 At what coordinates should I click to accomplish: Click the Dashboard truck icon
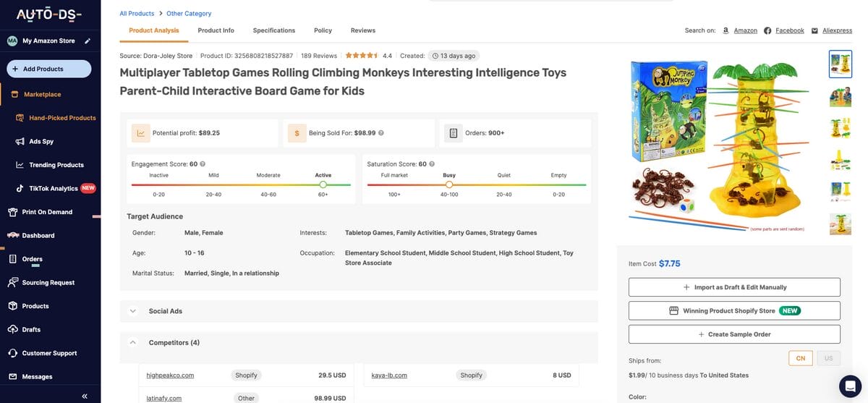(12, 235)
